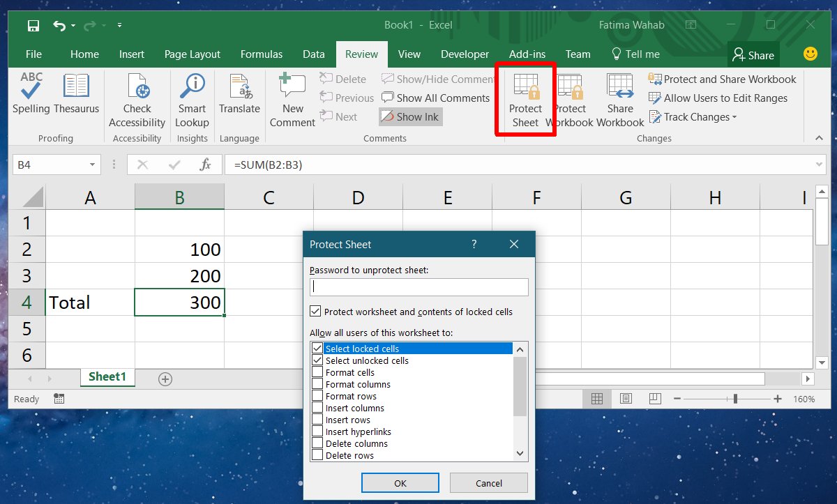Viewport: 837px width, 504px height.
Task: Click the Translate icon
Action: (x=239, y=93)
